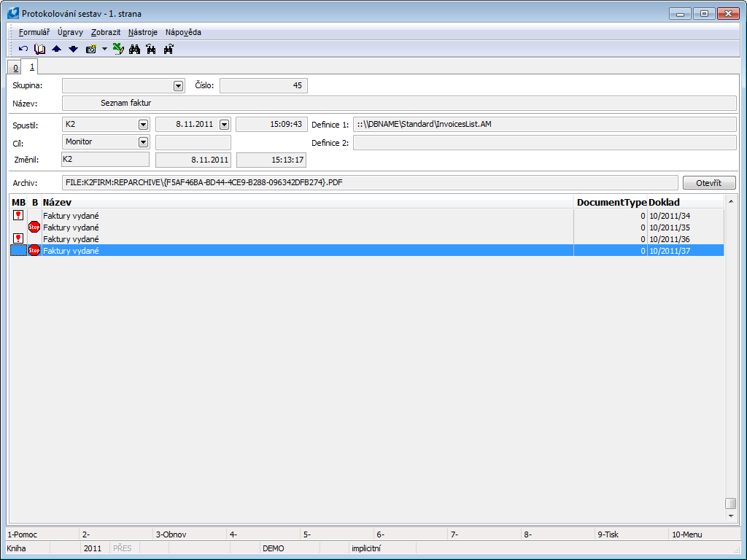The height and width of the screenshot is (560, 747).
Task: Click scrollbar up arrow in document list
Action: click(x=731, y=202)
